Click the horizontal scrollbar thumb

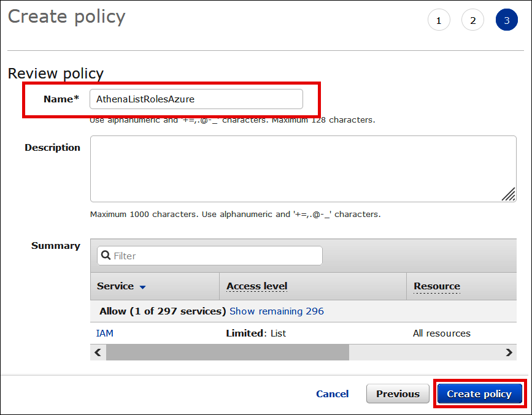coord(227,352)
